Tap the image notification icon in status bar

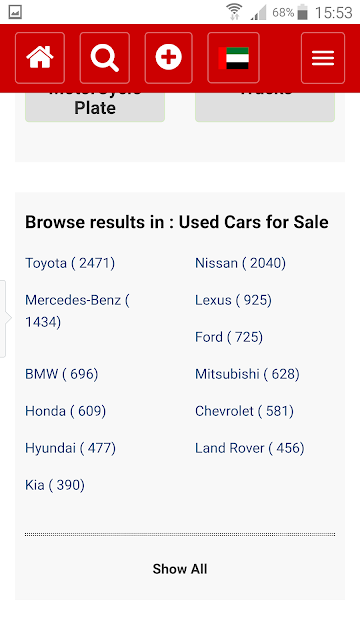point(15,12)
